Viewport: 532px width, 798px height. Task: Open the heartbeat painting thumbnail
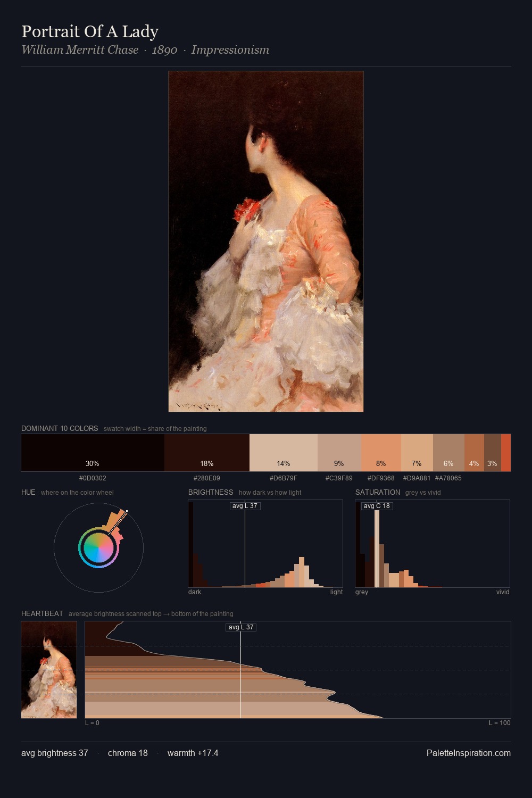49,670
